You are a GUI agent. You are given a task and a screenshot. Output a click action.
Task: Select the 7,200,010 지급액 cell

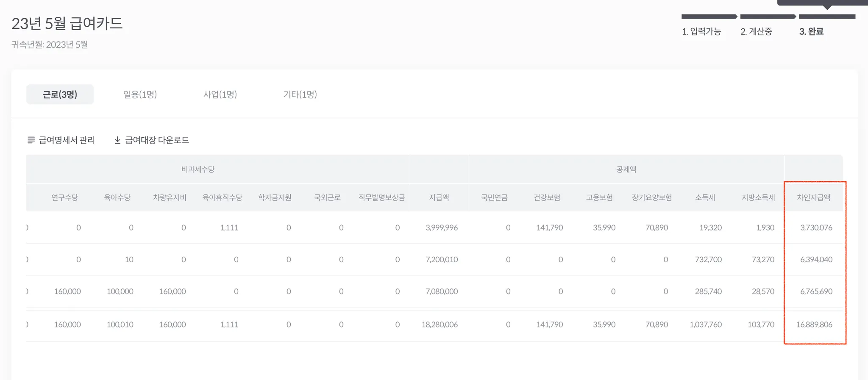[x=442, y=259]
